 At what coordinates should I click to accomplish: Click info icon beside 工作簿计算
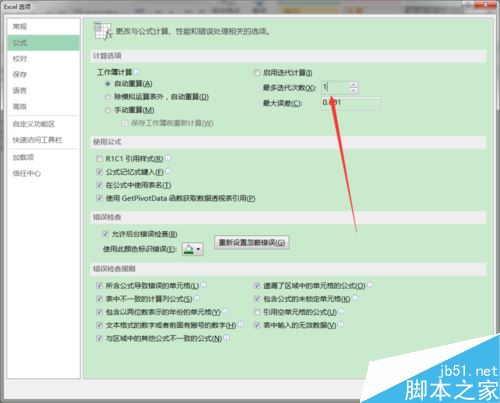pos(136,72)
